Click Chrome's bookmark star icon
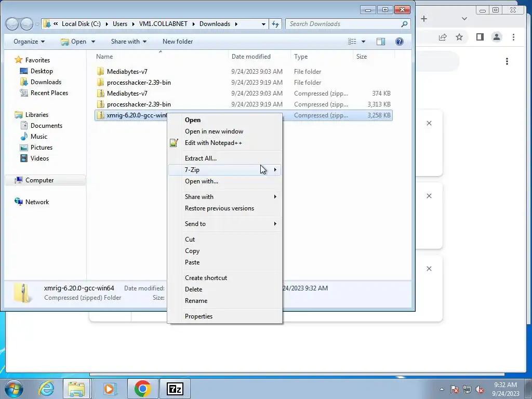532x399 pixels. [459, 37]
